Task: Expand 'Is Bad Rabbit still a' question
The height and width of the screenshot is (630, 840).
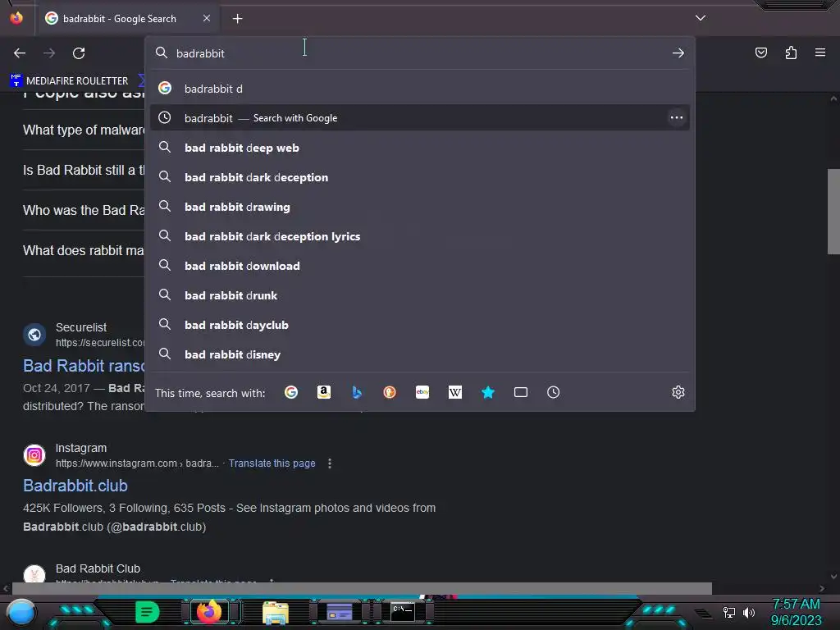Action: point(84,171)
